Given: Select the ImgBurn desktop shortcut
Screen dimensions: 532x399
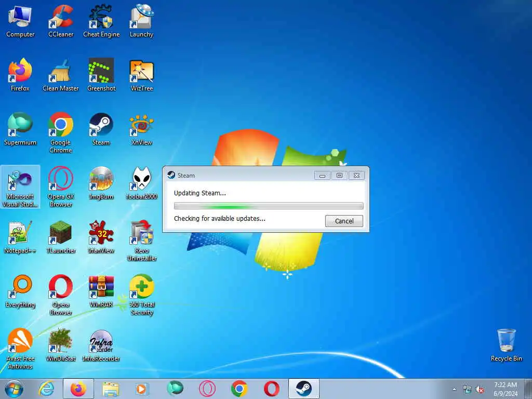Looking at the screenshot, I should (x=101, y=183).
